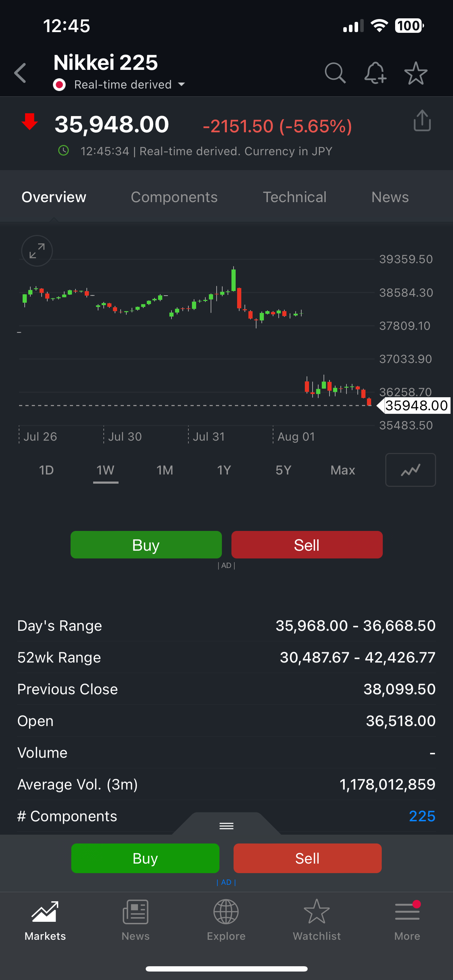Screen dimensions: 453x980
Task: Create an alert via bell icon
Action: tap(375, 73)
